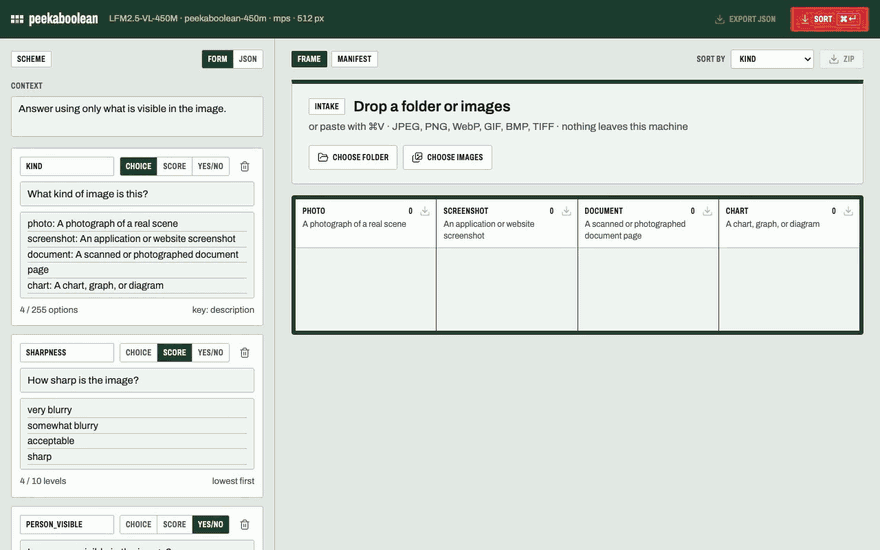Click the 'acceptable' level line

pos(51,441)
